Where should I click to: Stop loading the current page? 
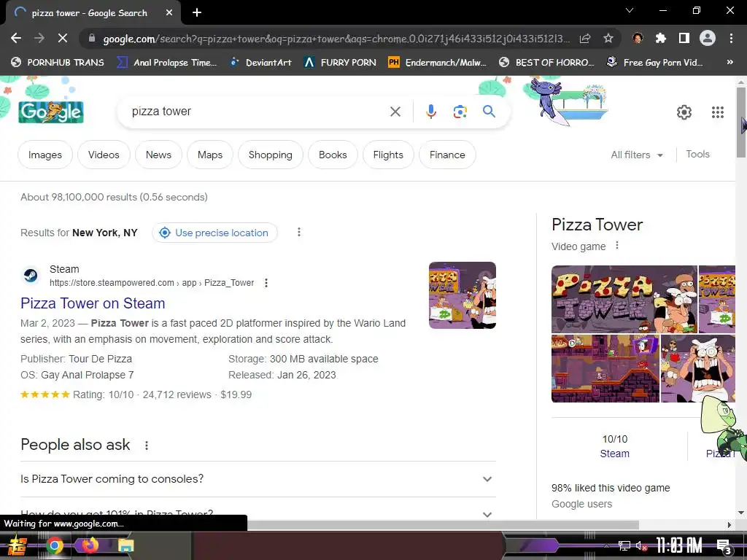[63, 38]
